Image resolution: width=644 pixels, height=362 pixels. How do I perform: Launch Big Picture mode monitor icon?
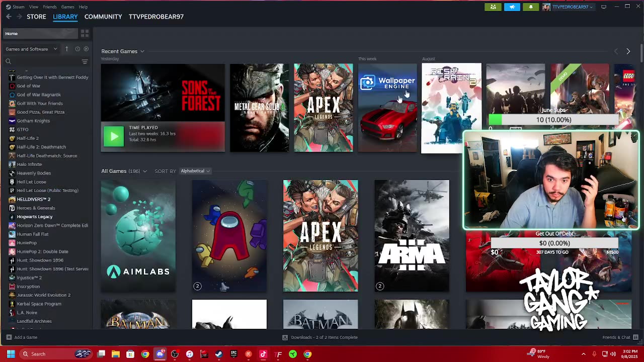coord(604,7)
